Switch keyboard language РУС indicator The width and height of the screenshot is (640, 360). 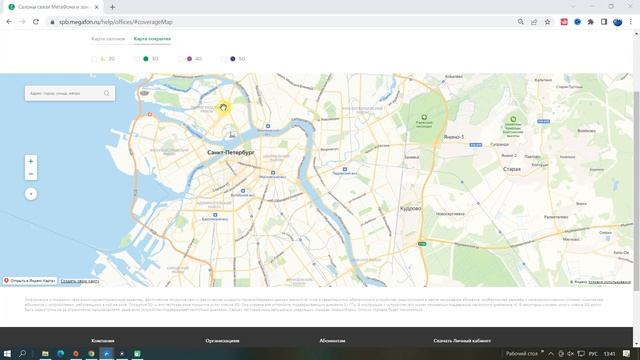[593, 353]
